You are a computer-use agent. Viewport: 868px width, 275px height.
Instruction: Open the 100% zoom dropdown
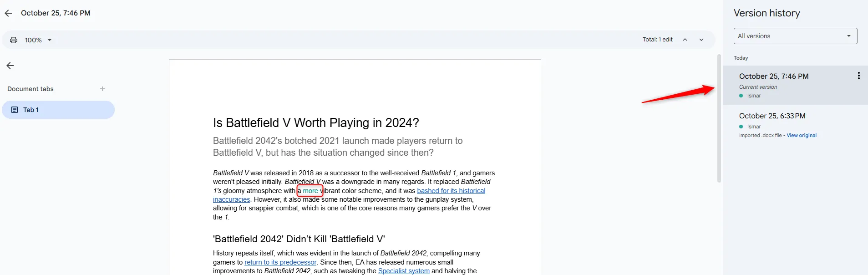point(38,40)
